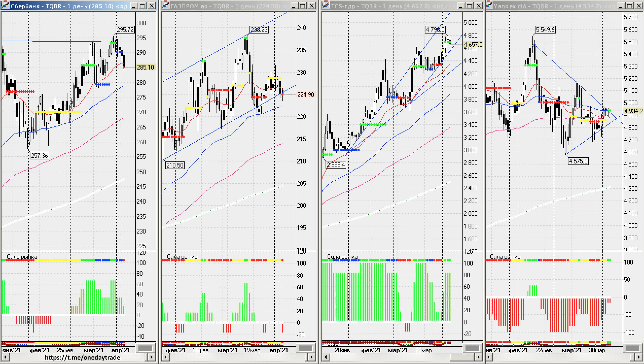The image size is (644, 364).
Task: Click апр'21 date marker on ГАЗПРОМ axis
Action: click(279, 350)
